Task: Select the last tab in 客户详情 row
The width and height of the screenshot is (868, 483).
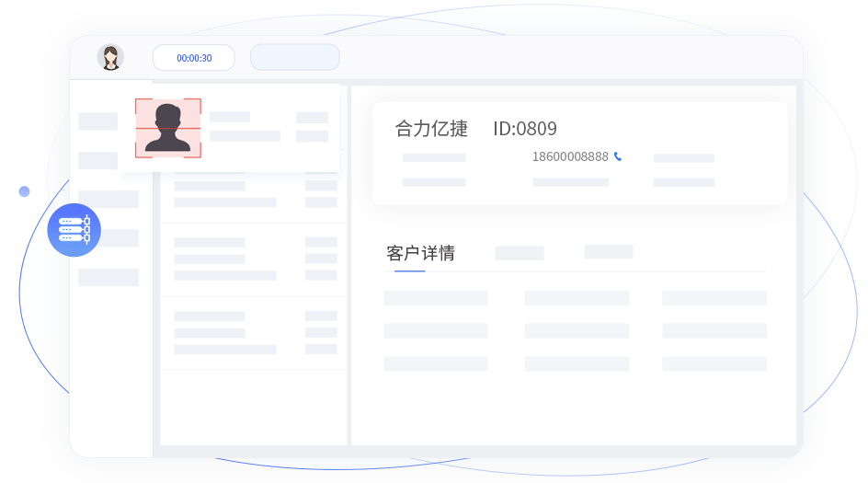Action: point(608,251)
